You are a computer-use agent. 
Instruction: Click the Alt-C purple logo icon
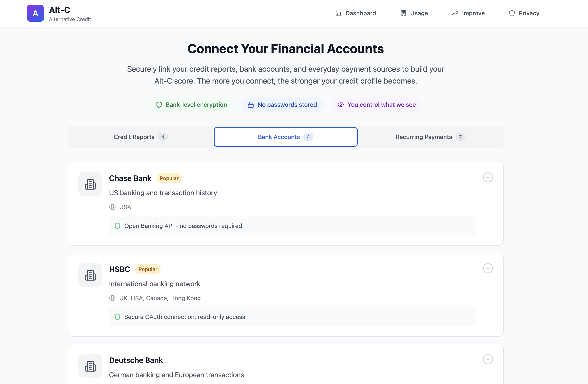(x=35, y=13)
